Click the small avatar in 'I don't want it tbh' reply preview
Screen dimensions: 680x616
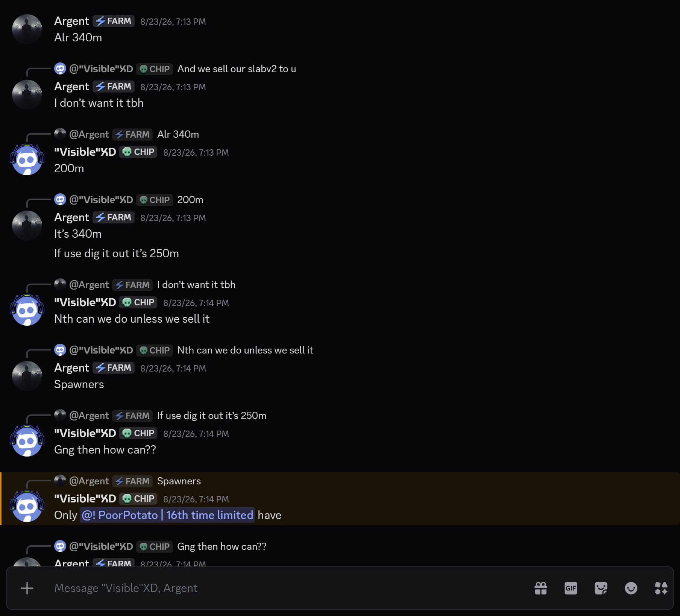pos(60,285)
